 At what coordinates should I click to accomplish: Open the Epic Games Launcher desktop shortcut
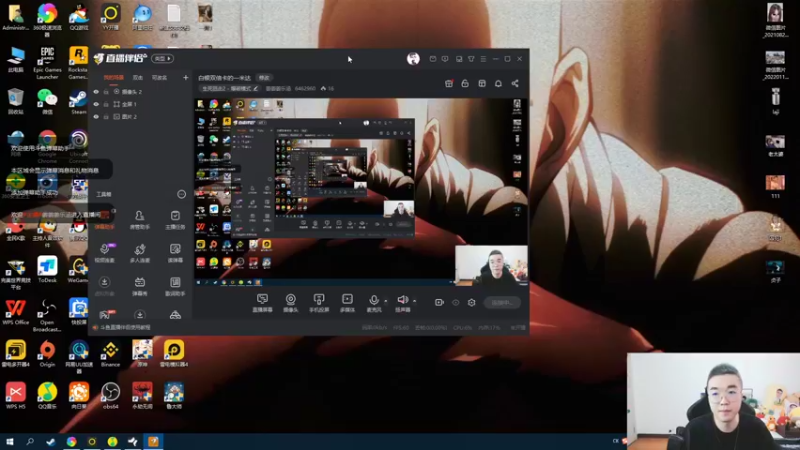pos(47,63)
